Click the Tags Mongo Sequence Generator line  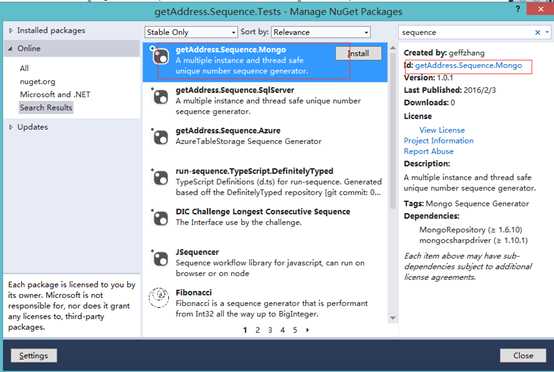click(466, 203)
